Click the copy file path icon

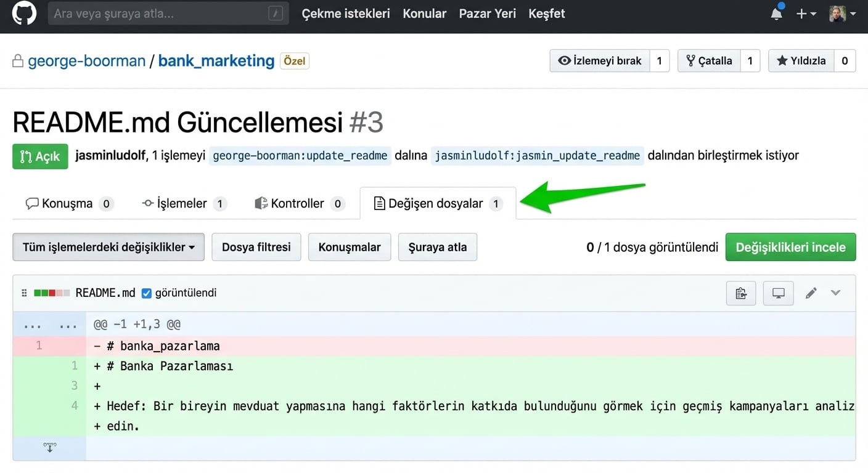point(740,293)
